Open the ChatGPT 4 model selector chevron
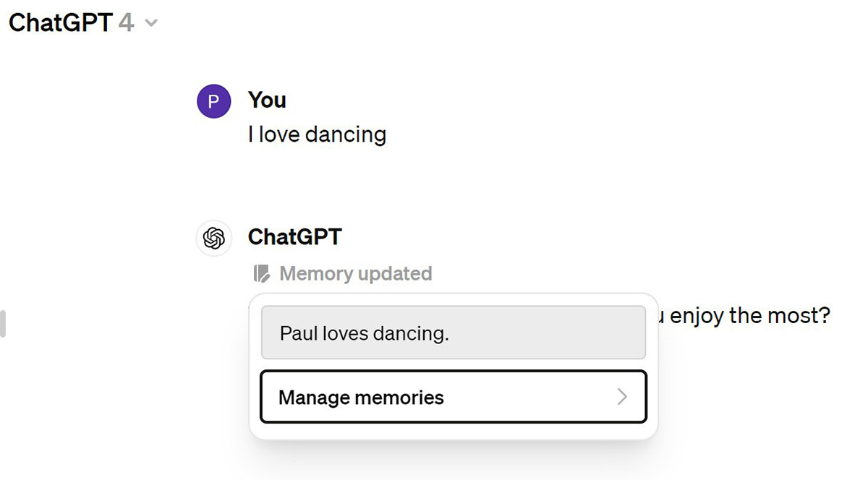868x480 pixels. (151, 23)
